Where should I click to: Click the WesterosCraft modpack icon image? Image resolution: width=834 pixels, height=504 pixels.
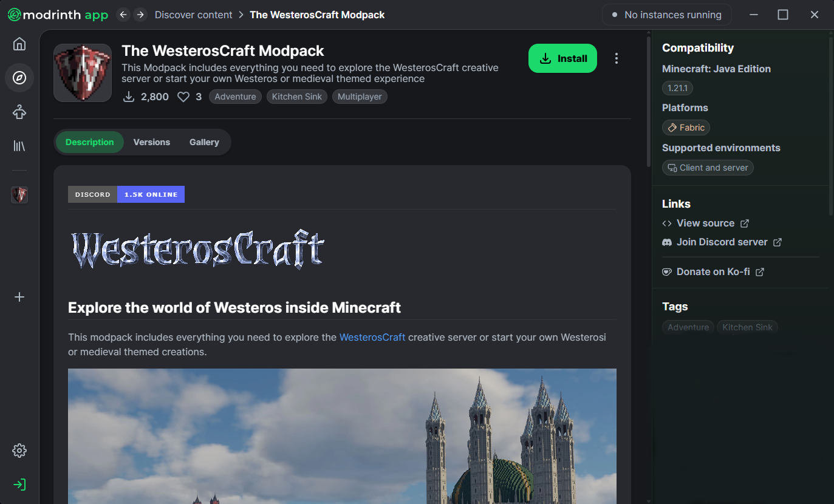pos(83,73)
